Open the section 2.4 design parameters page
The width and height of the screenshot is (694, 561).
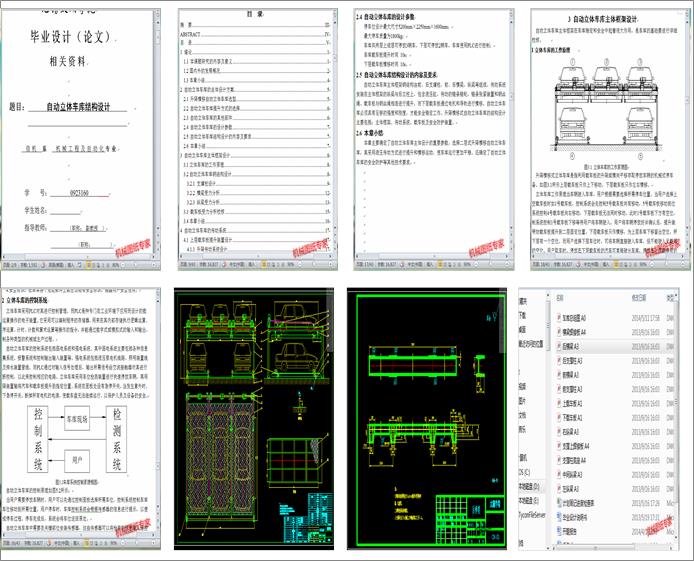pos(434,139)
